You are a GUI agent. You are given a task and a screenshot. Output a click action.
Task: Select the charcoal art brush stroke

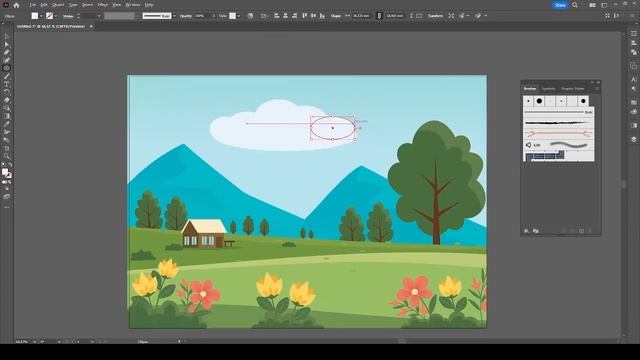(x=558, y=122)
